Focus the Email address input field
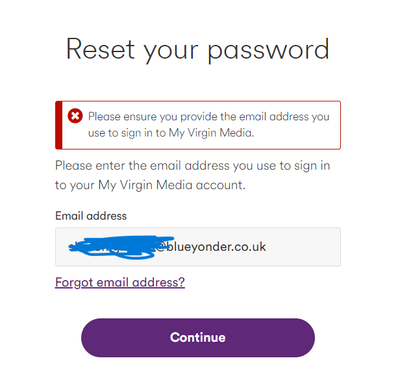The width and height of the screenshot is (400, 375). coord(198,247)
